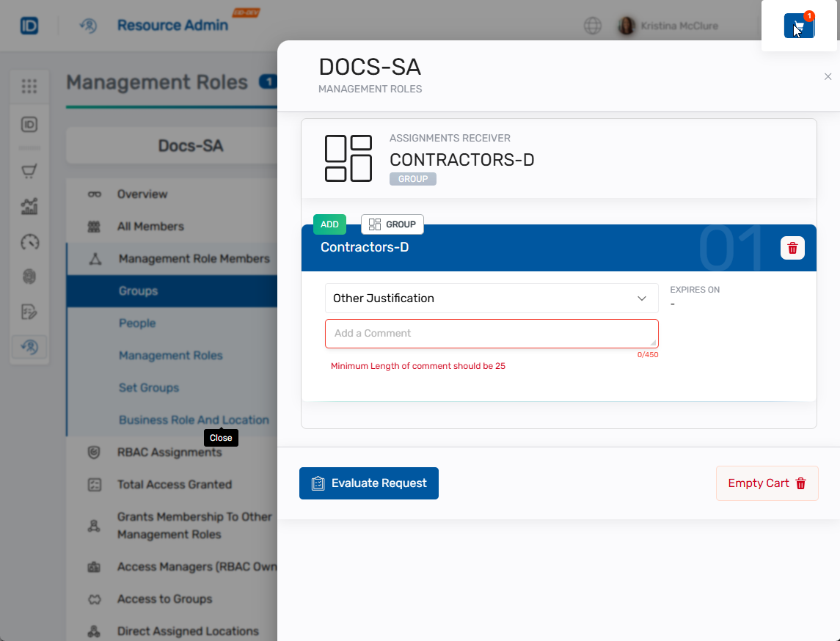This screenshot has height=641, width=840.
Task: Click the Evaluate Request button
Action: [368, 483]
